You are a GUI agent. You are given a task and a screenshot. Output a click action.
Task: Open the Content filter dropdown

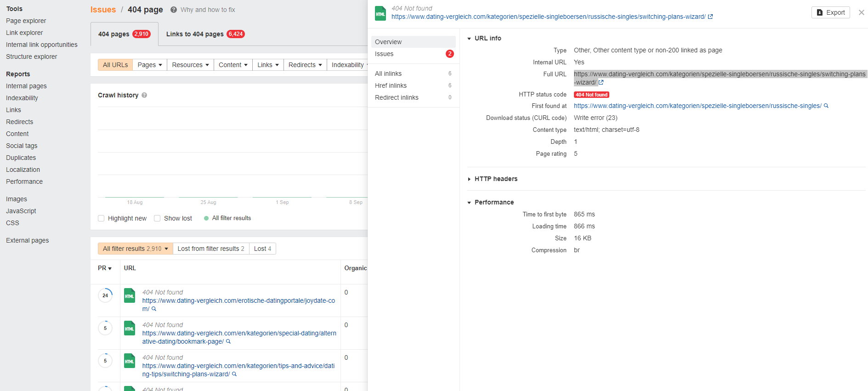(233, 65)
